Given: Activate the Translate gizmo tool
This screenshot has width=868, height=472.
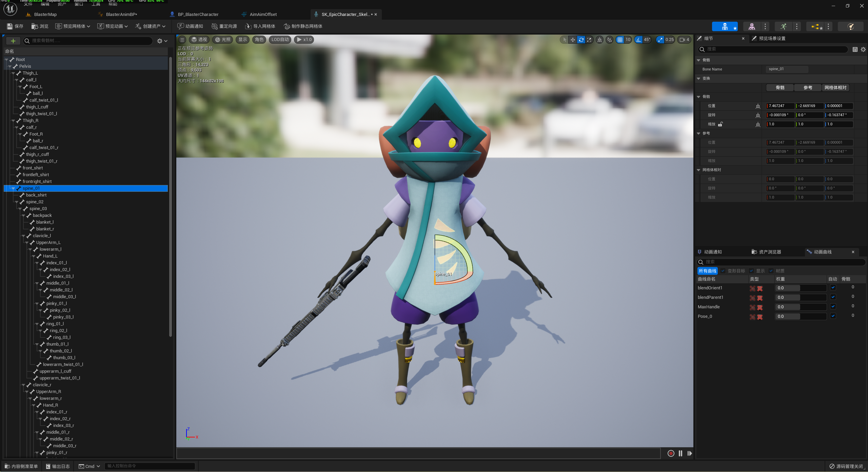Looking at the screenshot, I should click(573, 40).
